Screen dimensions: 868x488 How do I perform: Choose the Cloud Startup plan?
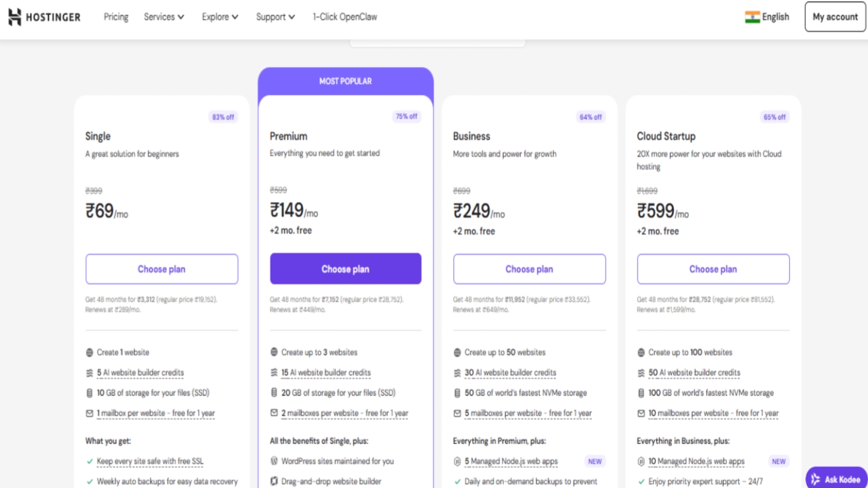point(713,269)
